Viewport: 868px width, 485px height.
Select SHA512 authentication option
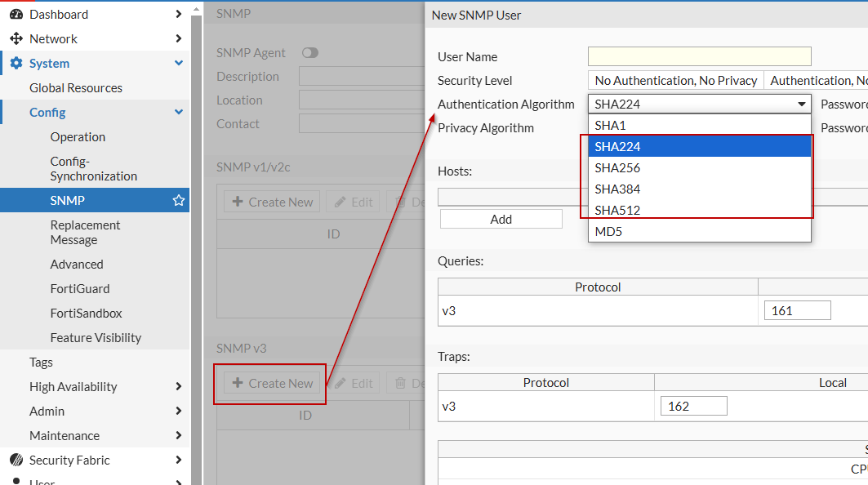click(618, 211)
